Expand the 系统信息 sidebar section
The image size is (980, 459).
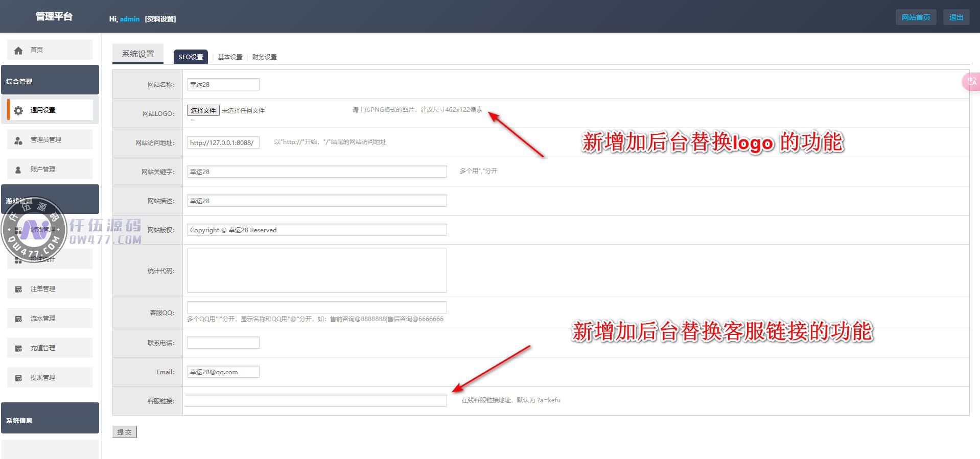pos(50,419)
